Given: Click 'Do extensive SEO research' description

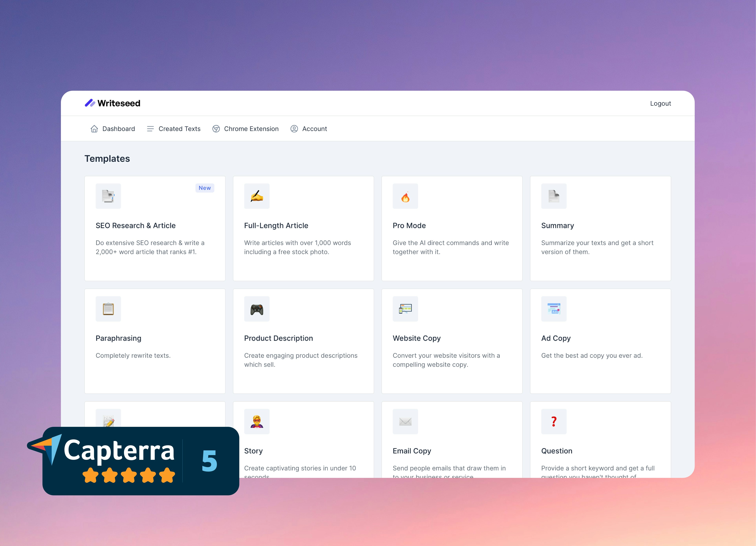Looking at the screenshot, I should tap(150, 247).
